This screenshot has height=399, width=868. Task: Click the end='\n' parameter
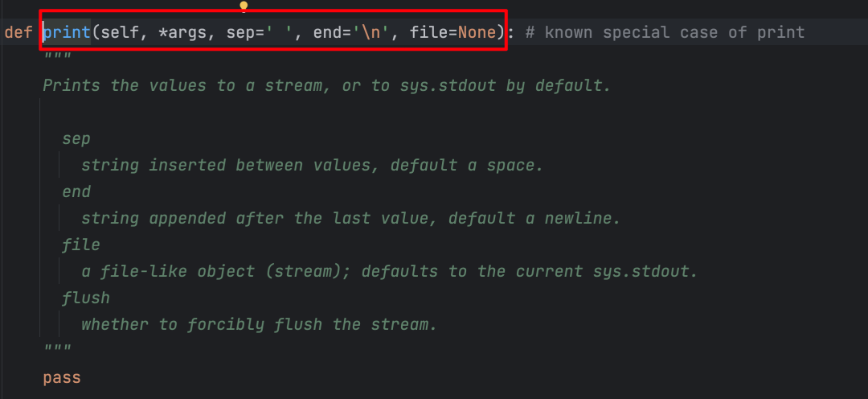351,32
